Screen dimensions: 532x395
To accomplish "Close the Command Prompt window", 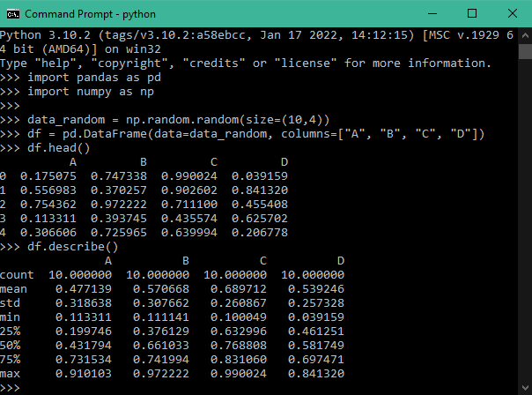I will tap(511, 14).
